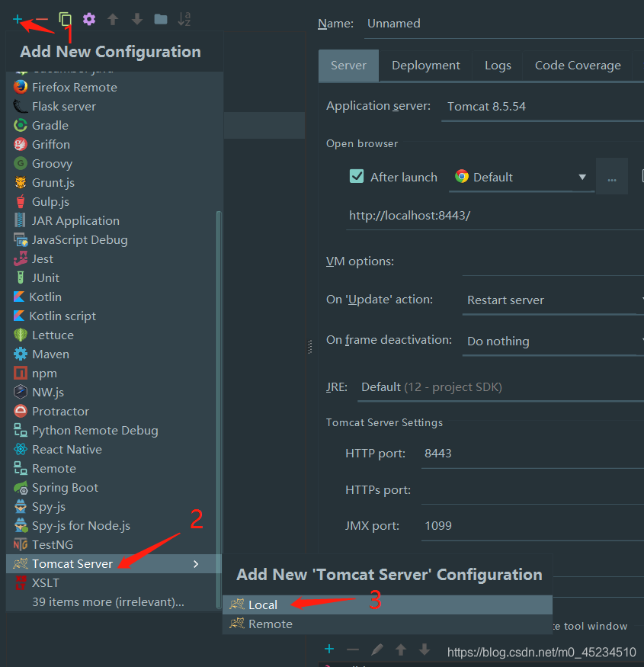Choose Griffon from the configuration list

pos(115,145)
